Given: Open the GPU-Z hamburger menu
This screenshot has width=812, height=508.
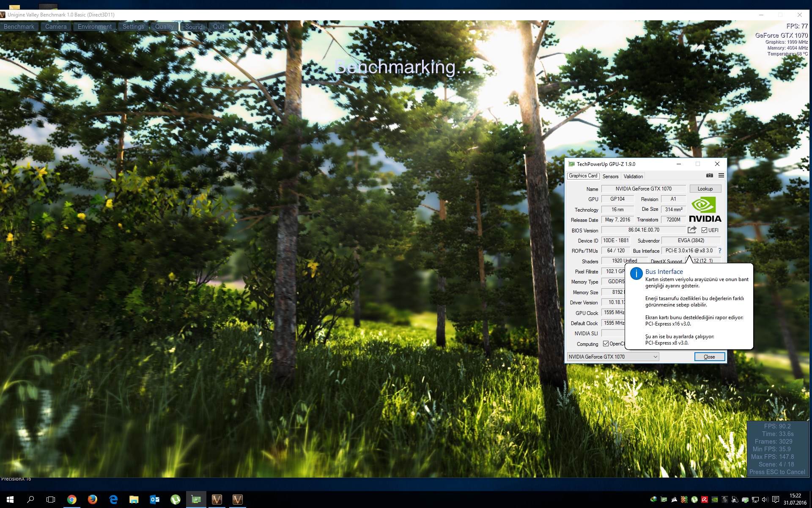Looking at the screenshot, I should pyautogui.click(x=721, y=175).
